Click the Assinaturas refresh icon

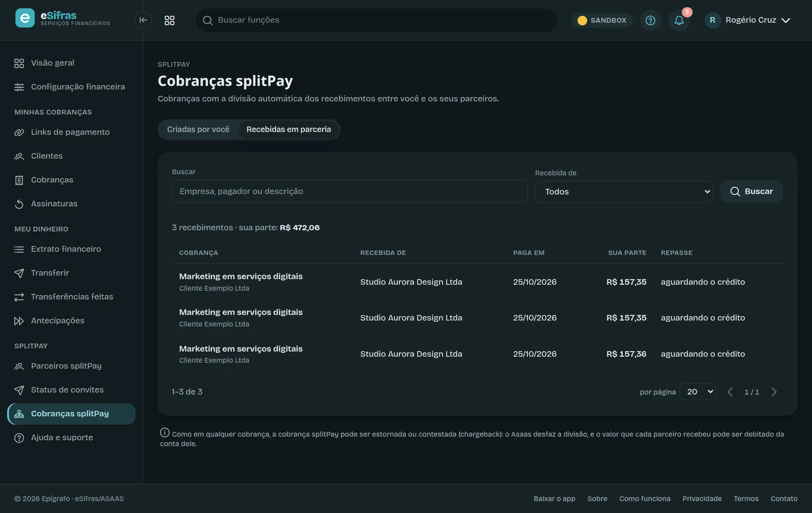pyautogui.click(x=19, y=204)
